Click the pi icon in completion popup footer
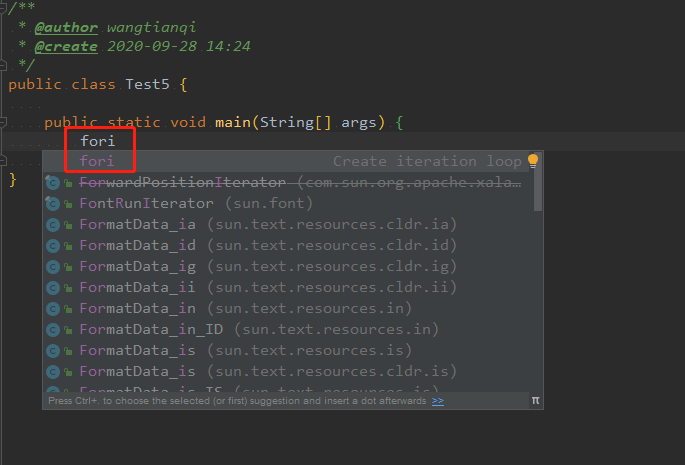This screenshot has height=465, width=685. coord(536,400)
